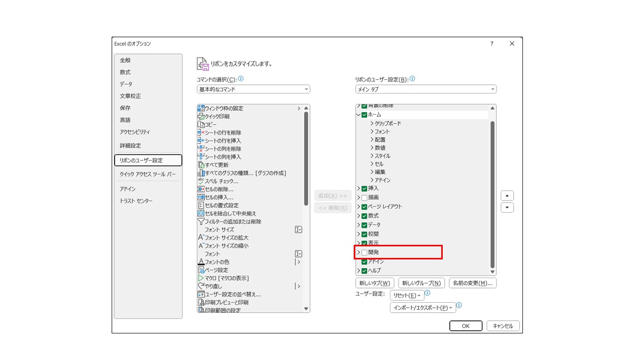Click the move up arrow button
The height and width of the screenshot is (362, 644).
[x=507, y=196]
